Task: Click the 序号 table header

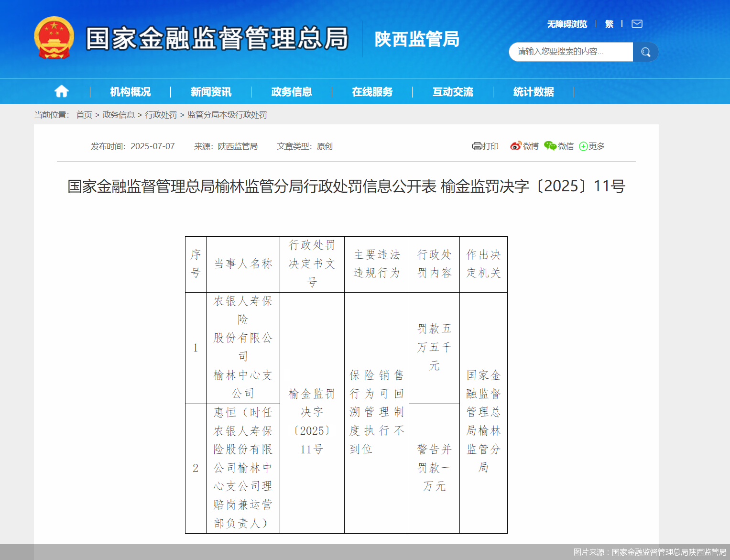Action: (x=196, y=264)
